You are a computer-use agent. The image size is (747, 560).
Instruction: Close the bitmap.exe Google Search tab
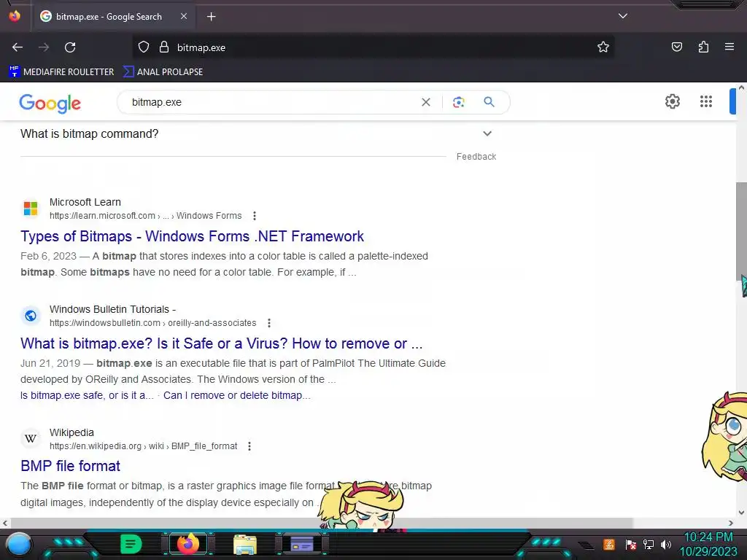(x=184, y=16)
